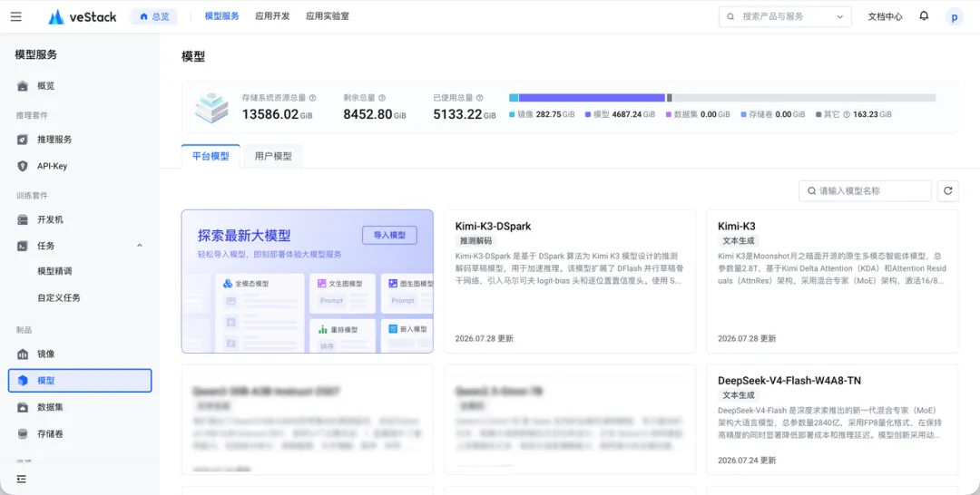The image size is (980, 495).
Task: Click the 8452.80 GiB remaining value
Action: (x=375, y=114)
